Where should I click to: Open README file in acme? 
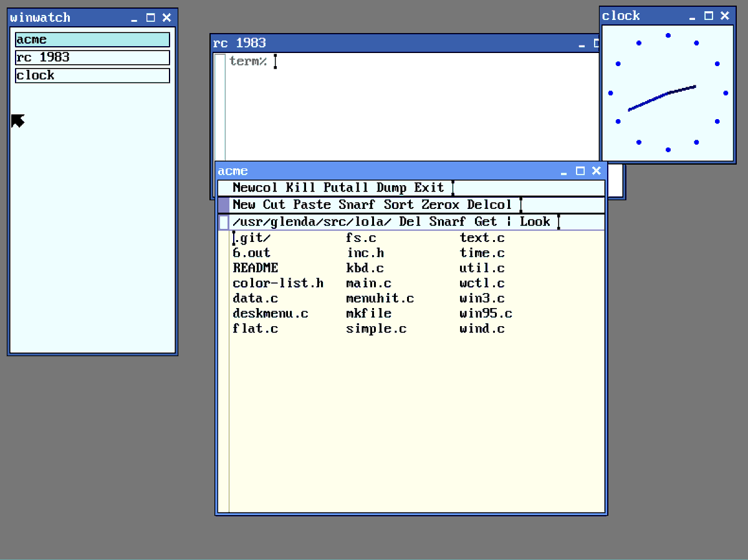click(256, 268)
